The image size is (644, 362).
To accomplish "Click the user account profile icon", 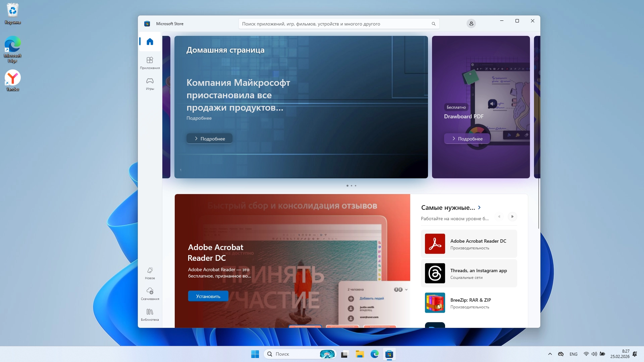I will click(471, 23).
